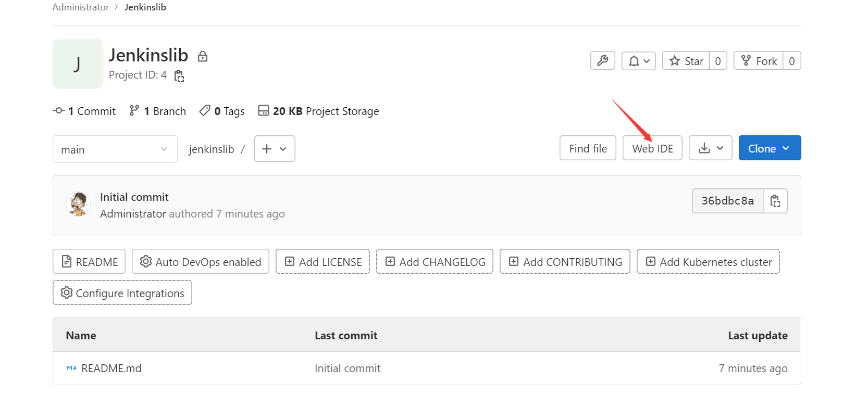Open the download source code dropdown

click(x=711, y=148)
